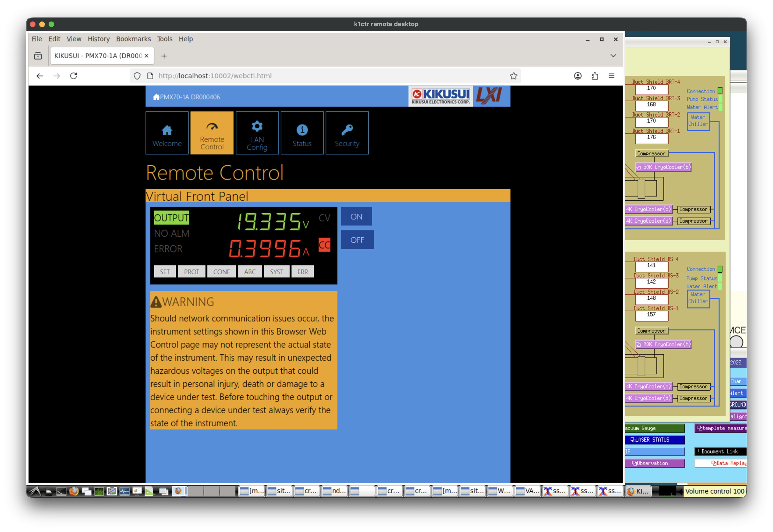Click the Firefox account icon
The height and width of the screenshot is (532, 773).
[578, 76]
